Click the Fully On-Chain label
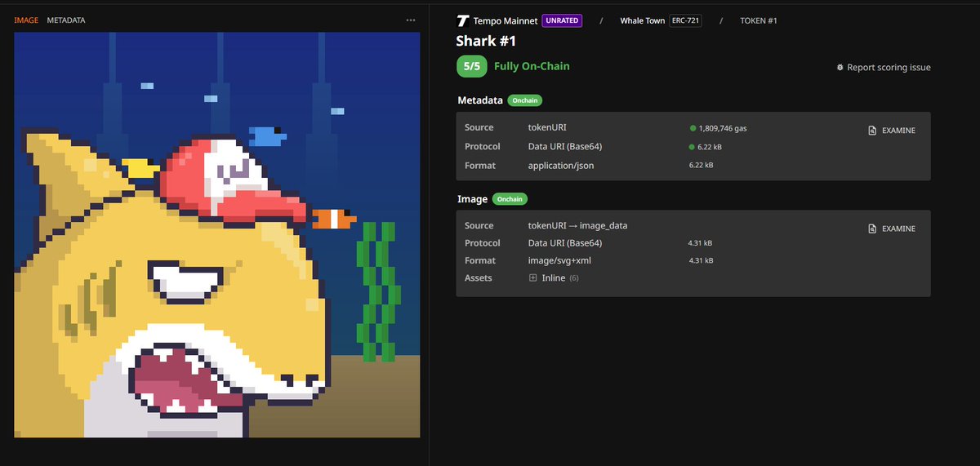The height and width of the screenshot is (466, 980). coord(532,66)
